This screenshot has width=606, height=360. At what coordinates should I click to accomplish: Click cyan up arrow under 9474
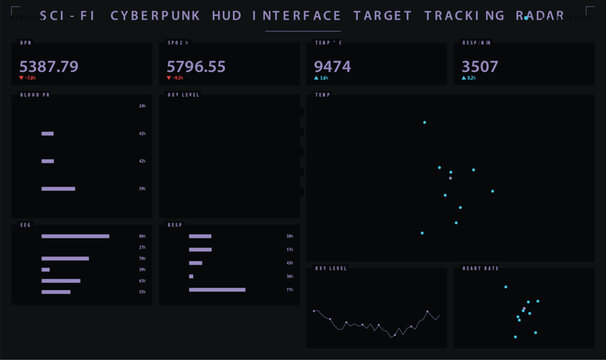(317, 78)
